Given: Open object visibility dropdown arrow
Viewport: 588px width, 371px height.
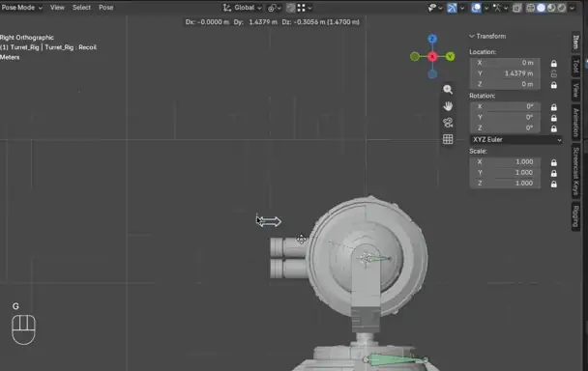Looking at the screenshot, I should click(x=441, y=8).
